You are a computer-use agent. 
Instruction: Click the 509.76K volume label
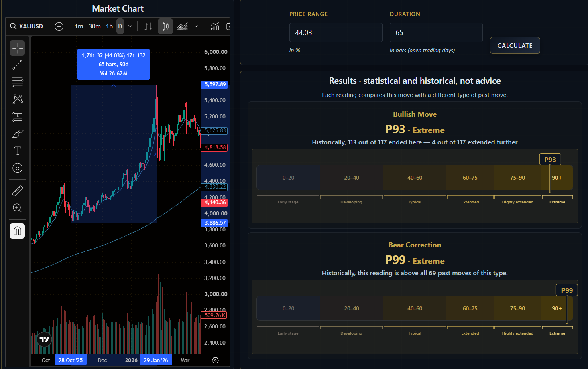coord(215,315)
